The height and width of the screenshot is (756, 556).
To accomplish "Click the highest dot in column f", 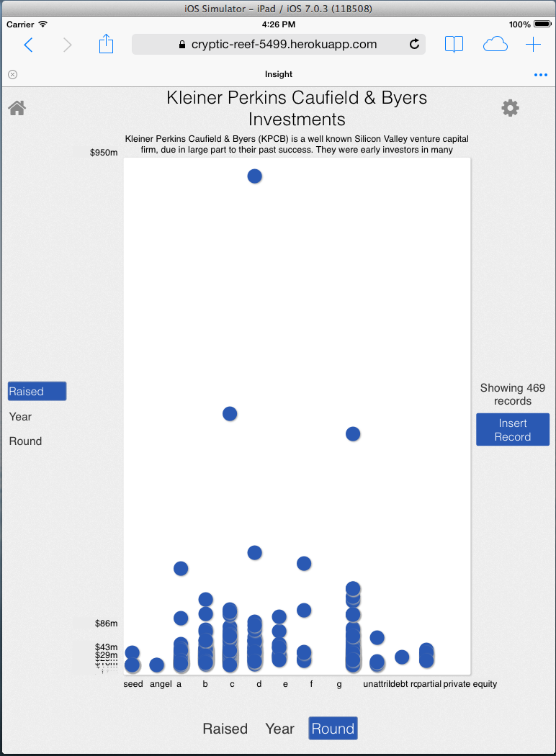I will pyautogui.click(x=304, y=563).
